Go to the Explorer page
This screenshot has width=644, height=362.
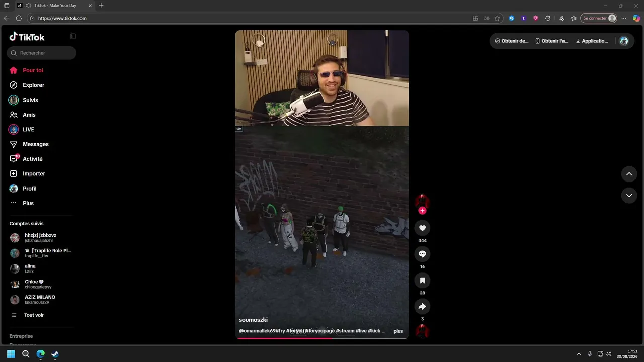33,85
